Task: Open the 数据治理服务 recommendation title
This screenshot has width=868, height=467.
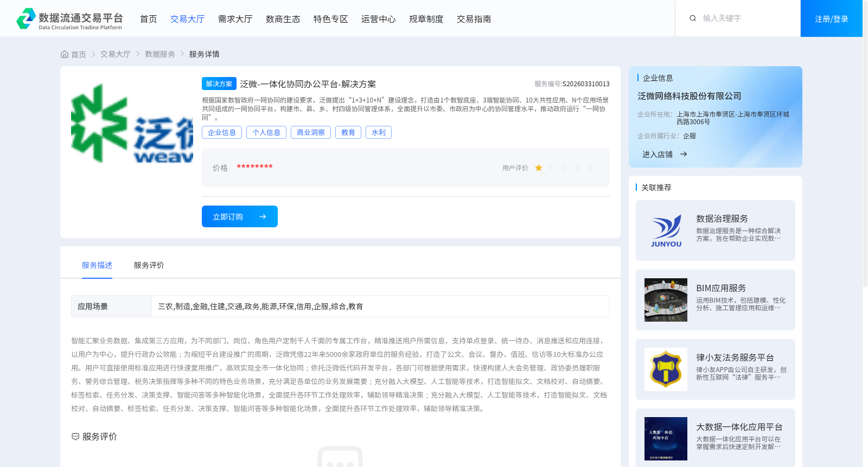Action: point(722,219)
